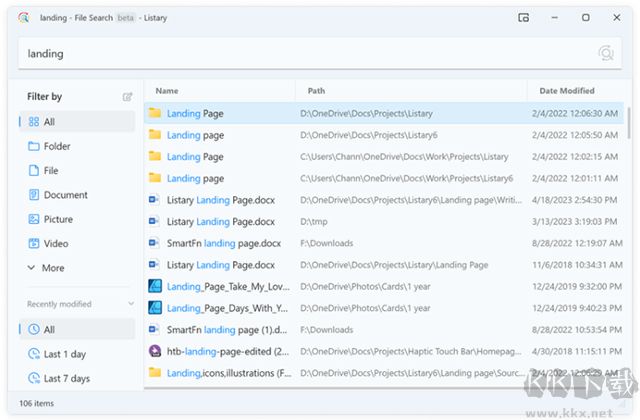Sort results by Date Modified column
This screenshot has height=420, width=640.
566,91
